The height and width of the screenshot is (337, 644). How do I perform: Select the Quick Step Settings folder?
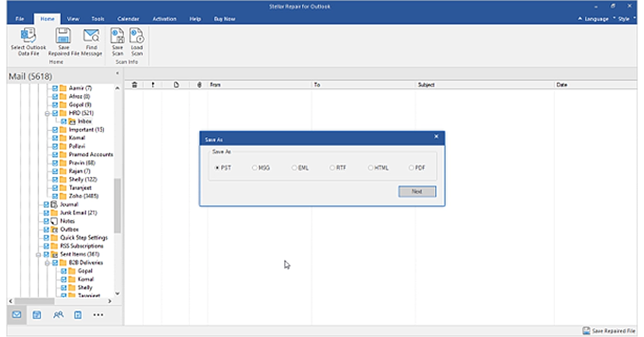(84, 238)
